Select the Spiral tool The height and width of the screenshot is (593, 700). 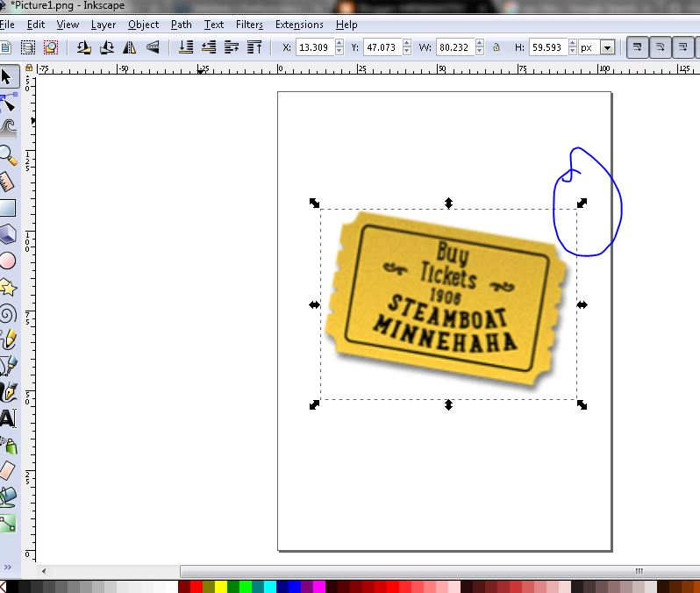8,314
